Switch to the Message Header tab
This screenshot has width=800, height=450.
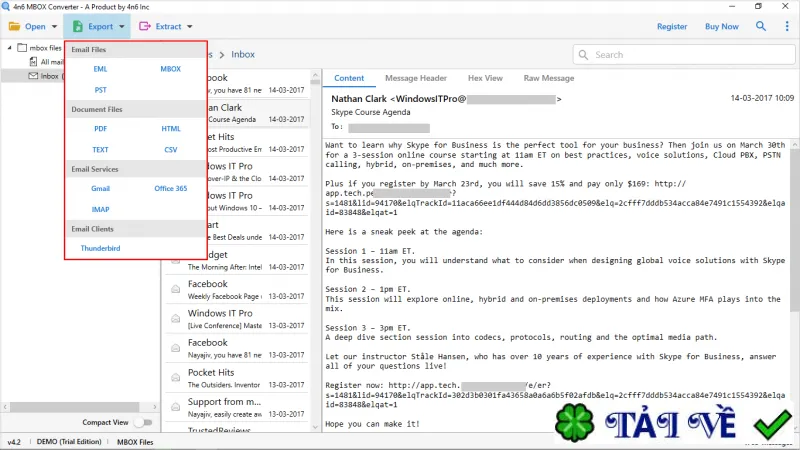(x=416, y=78)
